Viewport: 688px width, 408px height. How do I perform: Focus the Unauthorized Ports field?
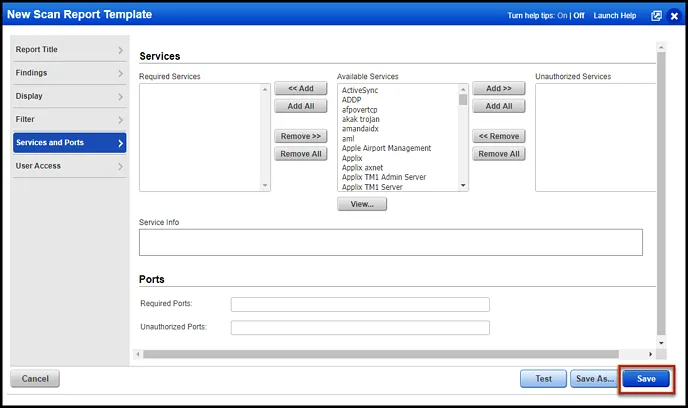(x=360, y=328)
